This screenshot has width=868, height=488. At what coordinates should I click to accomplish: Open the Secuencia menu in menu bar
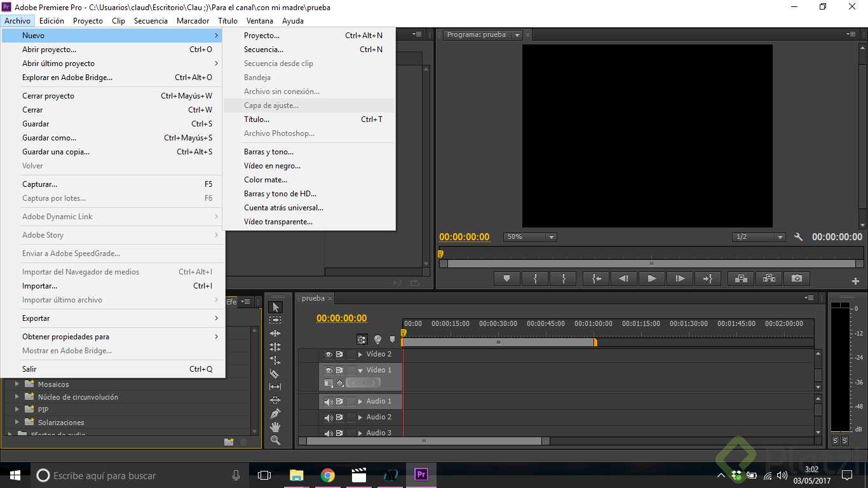tap(151, 21)
